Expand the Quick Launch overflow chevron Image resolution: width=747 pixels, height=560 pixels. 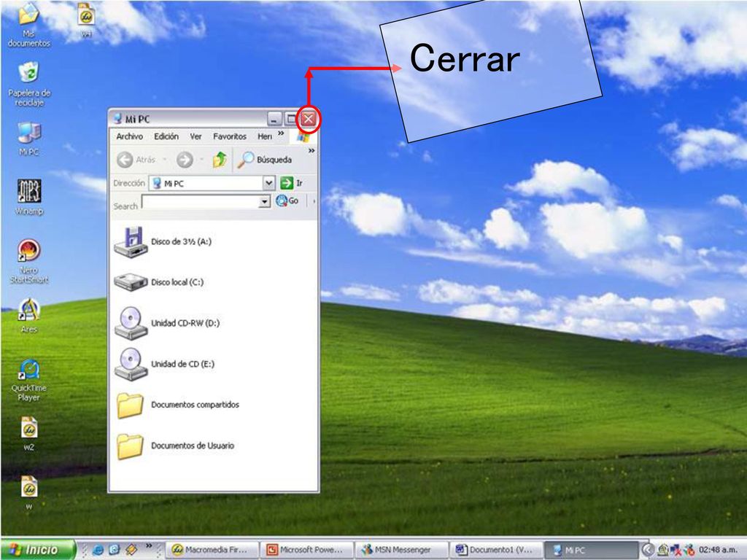tap(149, 545)
